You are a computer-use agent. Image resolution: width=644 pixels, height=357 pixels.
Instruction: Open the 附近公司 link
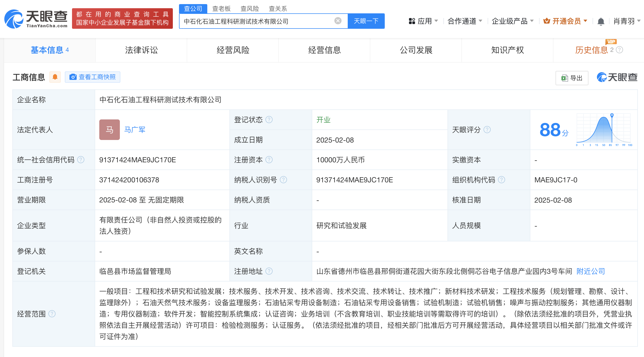(x=591, y=271)
